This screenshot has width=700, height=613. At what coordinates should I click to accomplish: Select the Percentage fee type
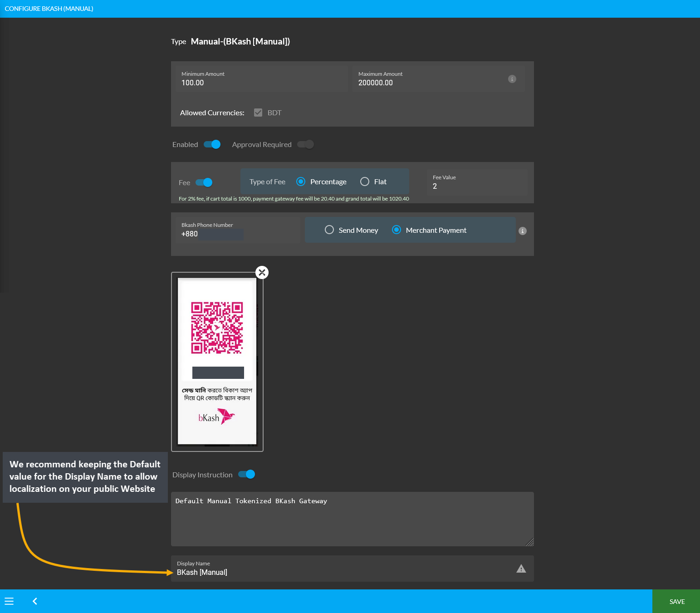(x=301, y=181)
